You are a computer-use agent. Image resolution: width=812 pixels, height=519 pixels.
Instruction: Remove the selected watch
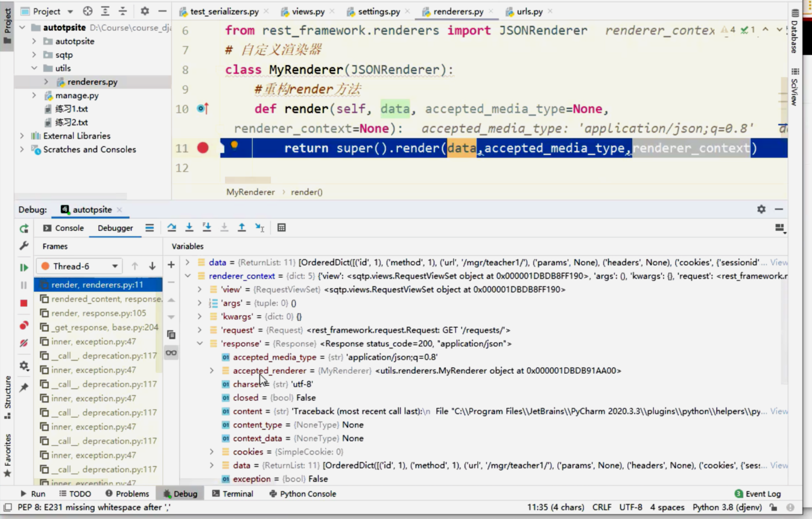coord(171,282)
